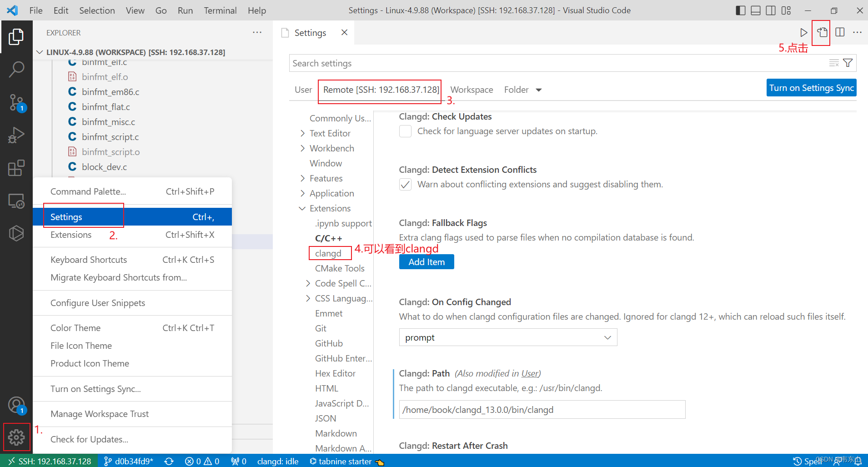Screen dimensions: 868x467
Task: Expand the Application settings section
Action: [303, 193]
